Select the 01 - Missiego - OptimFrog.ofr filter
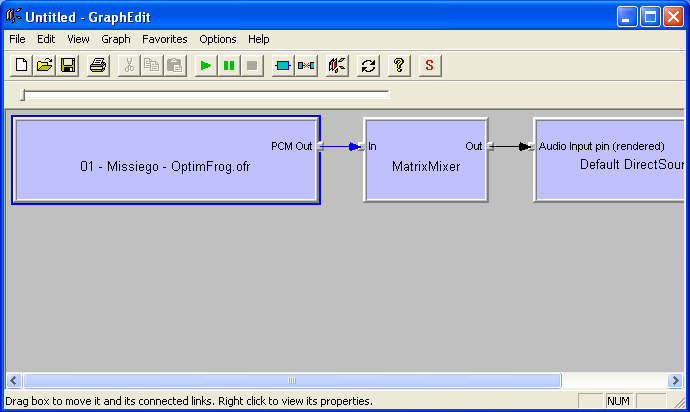 [166, 160]
